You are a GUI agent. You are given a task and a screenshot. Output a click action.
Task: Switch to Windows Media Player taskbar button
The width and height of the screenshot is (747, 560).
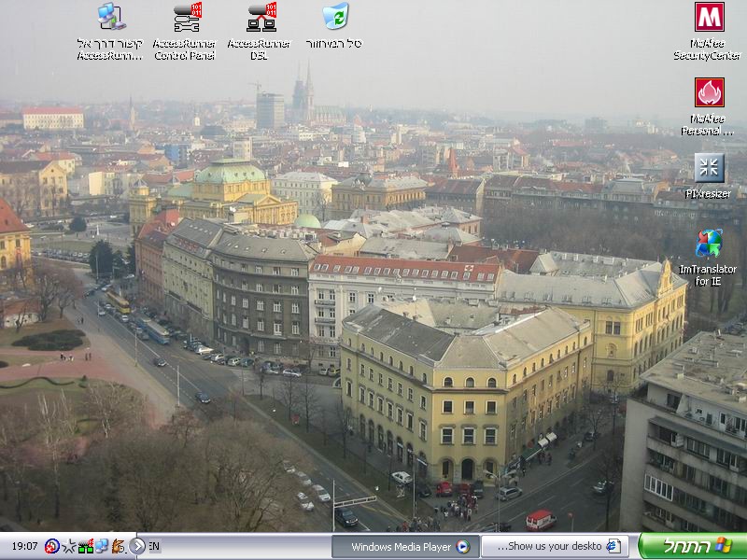pos(404,547)
